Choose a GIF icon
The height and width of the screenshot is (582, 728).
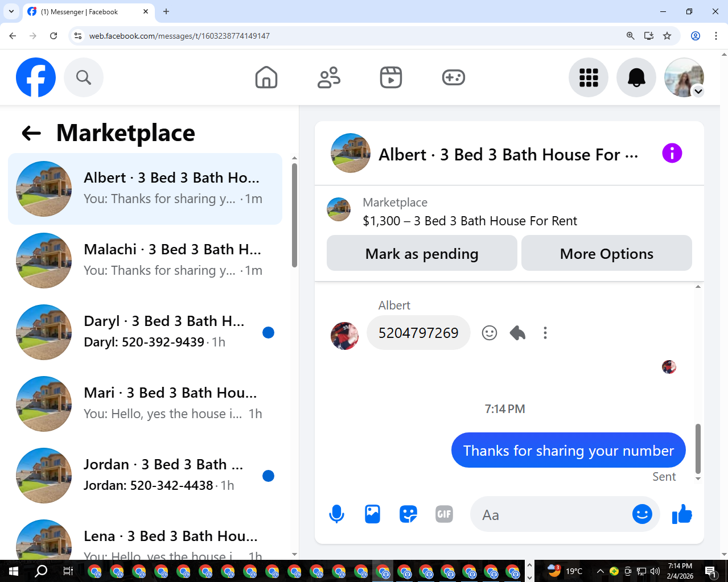444,514
